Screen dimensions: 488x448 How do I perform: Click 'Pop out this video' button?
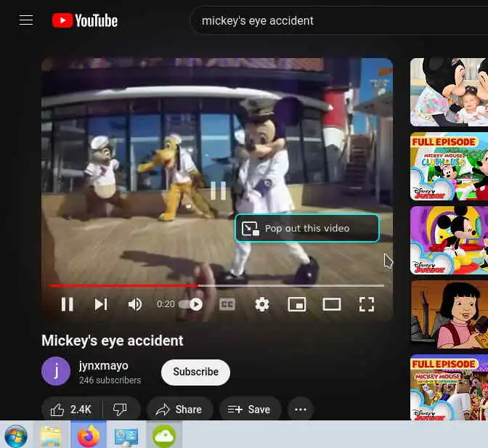307,228
